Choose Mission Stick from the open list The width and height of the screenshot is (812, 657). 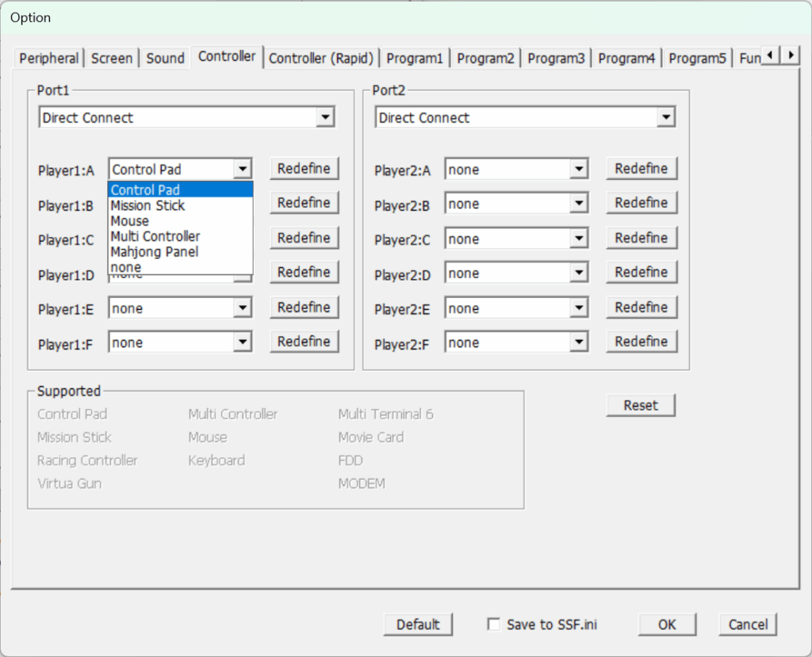[x=147, y=205]
